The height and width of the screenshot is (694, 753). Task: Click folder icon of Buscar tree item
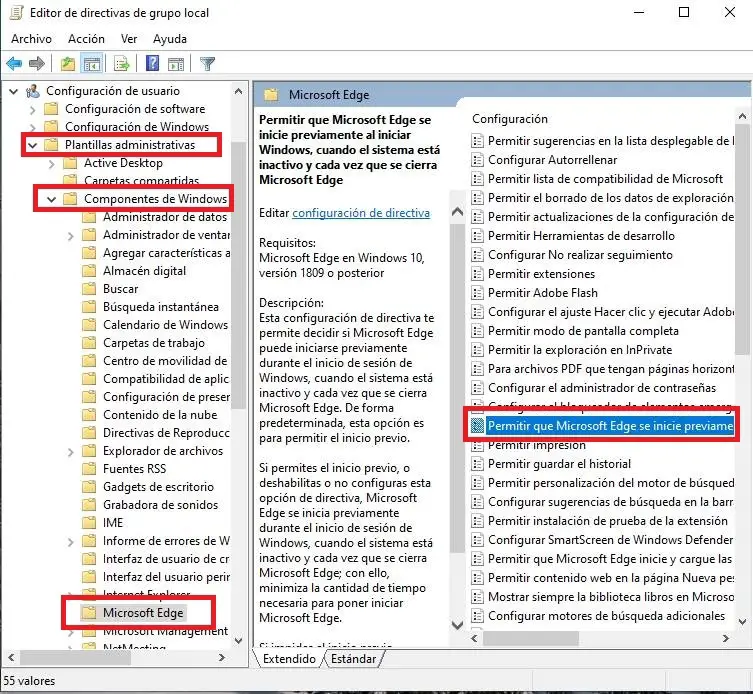point(89,289)
